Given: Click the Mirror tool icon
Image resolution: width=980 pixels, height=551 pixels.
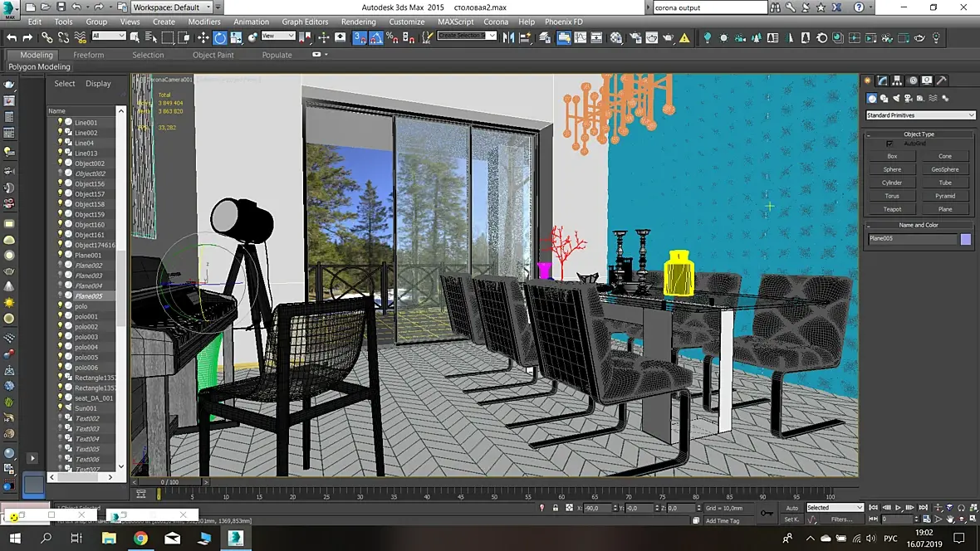Looking at the screenshot, I should coord(509,37).
